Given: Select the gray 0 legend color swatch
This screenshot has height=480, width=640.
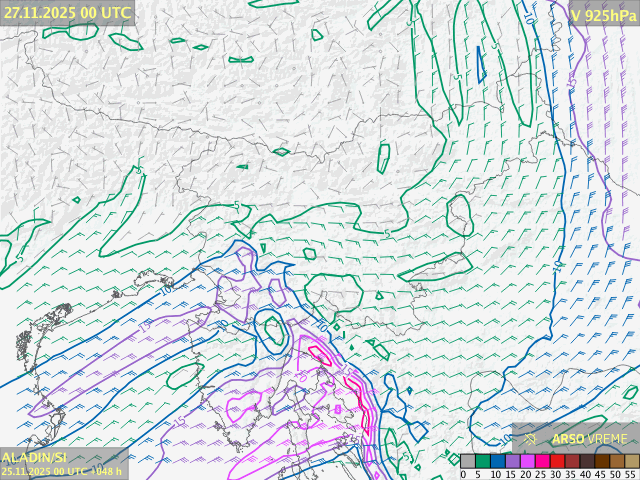Looking at the screenshot, I should (467, 461).
